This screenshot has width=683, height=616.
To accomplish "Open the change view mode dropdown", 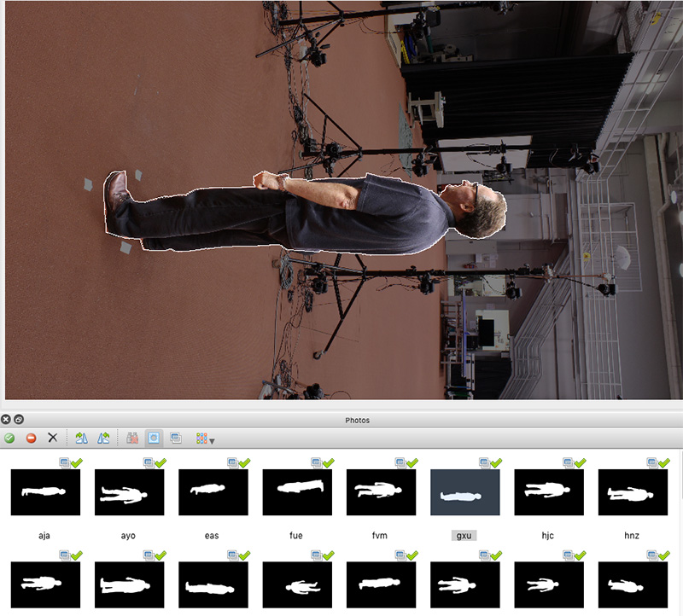I will tap(205, 439).
